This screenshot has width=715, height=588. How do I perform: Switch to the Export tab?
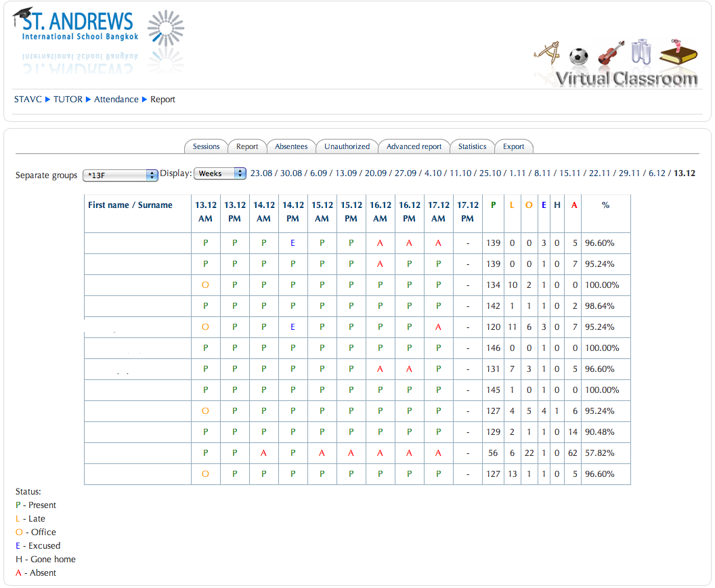pyautogui.click(x=514, y=146)
